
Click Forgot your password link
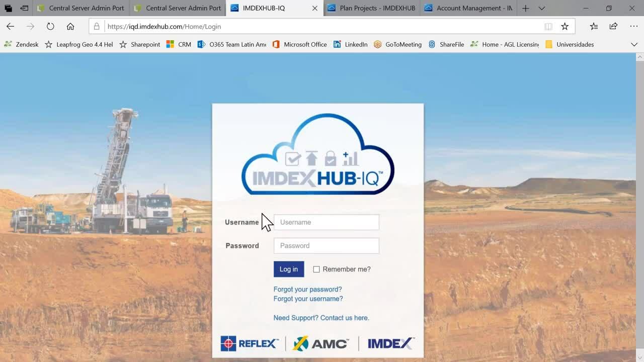tap(307, 289)
